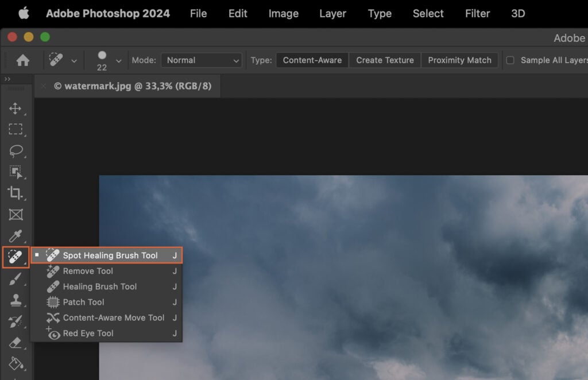Select the Clone Stamp tool
The image size is (588, 380).
click(x=17, y=300)
